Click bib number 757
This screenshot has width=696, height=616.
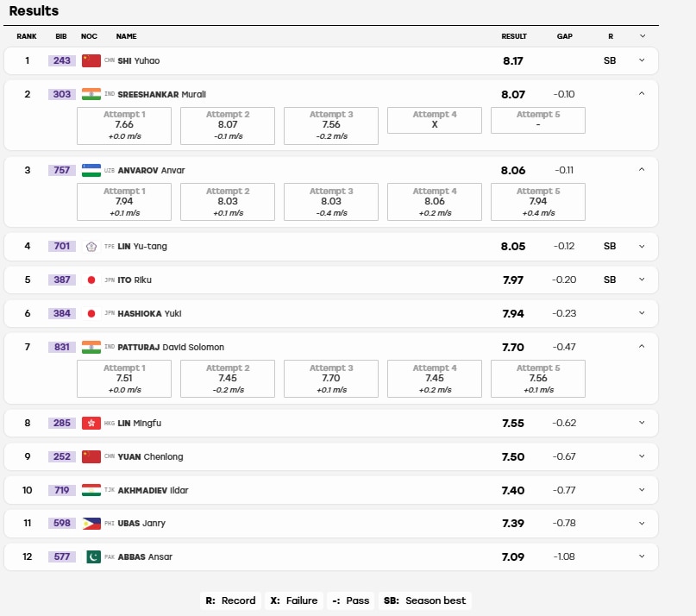[62, 170]
